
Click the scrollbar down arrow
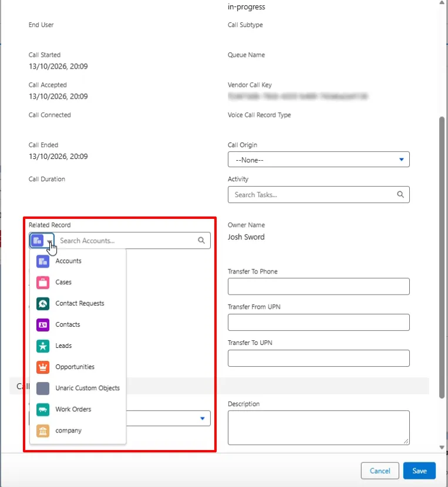click(x=442, y=447)
